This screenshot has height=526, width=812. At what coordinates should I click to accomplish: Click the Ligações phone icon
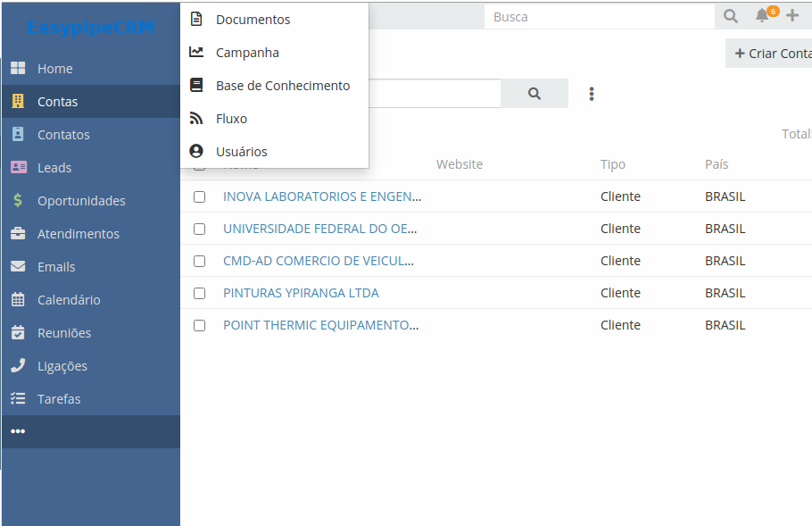pyautogui.click(x=18, y=365)
